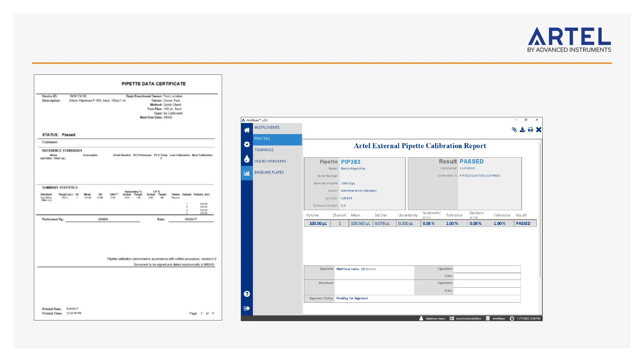Viewport: 644px width, 362px height.
Task: Click the database icon beside ArtelWare
Action: pos(488,318)
